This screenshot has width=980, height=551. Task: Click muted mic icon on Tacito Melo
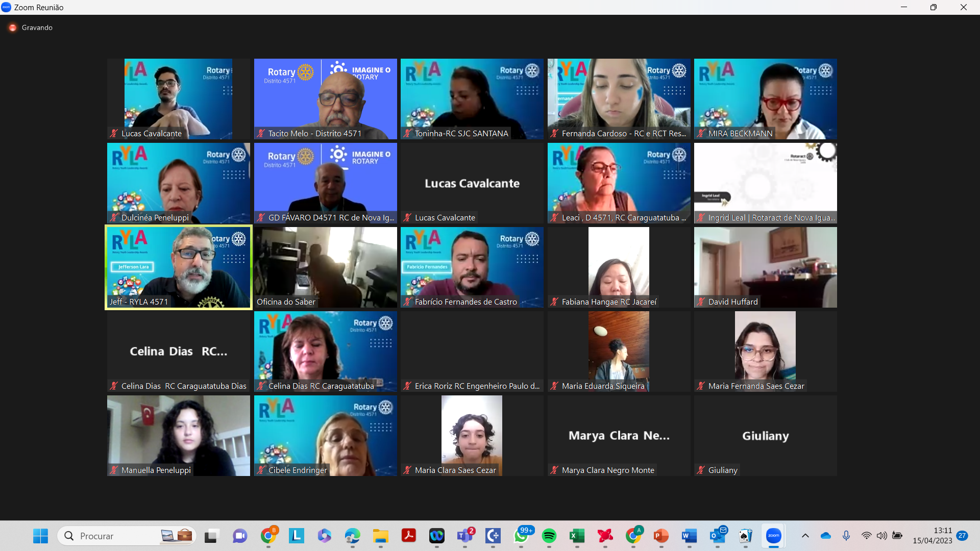point(261,133)
